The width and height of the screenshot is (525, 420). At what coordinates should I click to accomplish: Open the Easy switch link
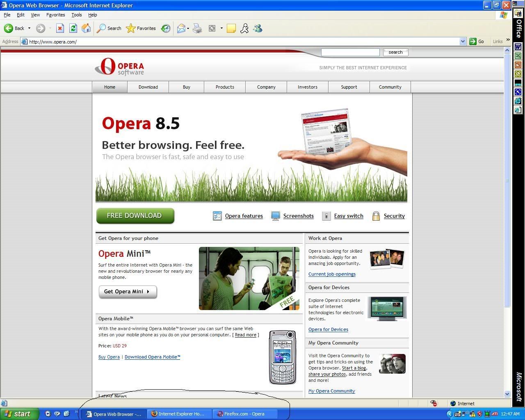click(x=349, y=216)
